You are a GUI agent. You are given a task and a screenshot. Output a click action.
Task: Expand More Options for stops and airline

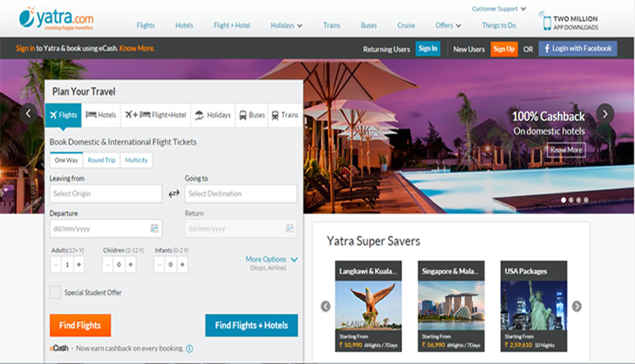point(272,259)
